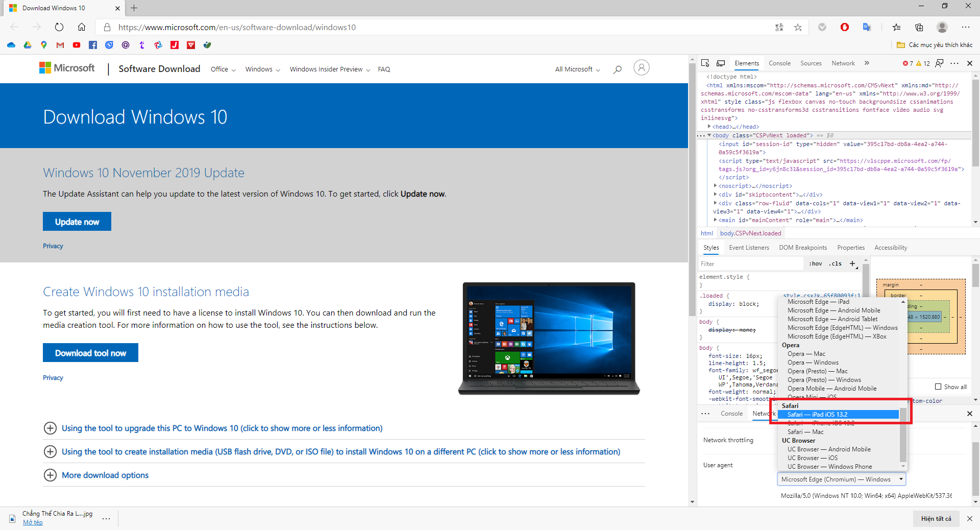This screenshot has height=530, width=980.
Task: Open the Office dropdown in site navigation
Action: (x=223, y=69)
